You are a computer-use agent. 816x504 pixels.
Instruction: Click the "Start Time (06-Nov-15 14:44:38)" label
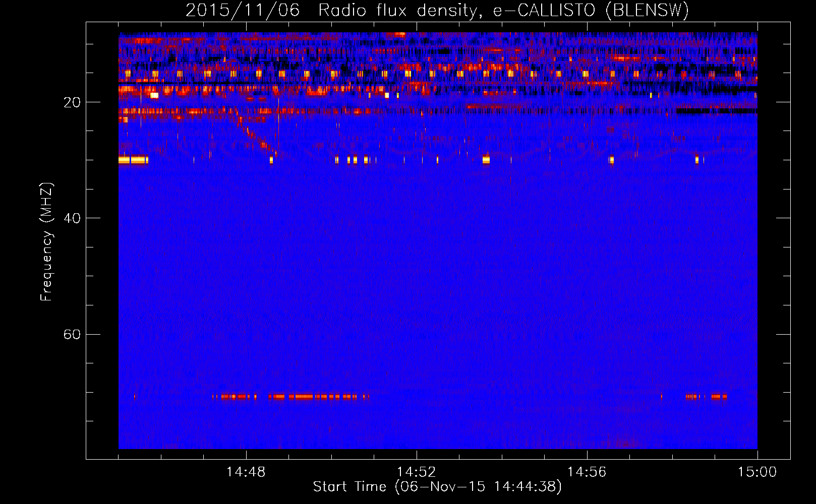pyautogui.click(x=437, y=487)
